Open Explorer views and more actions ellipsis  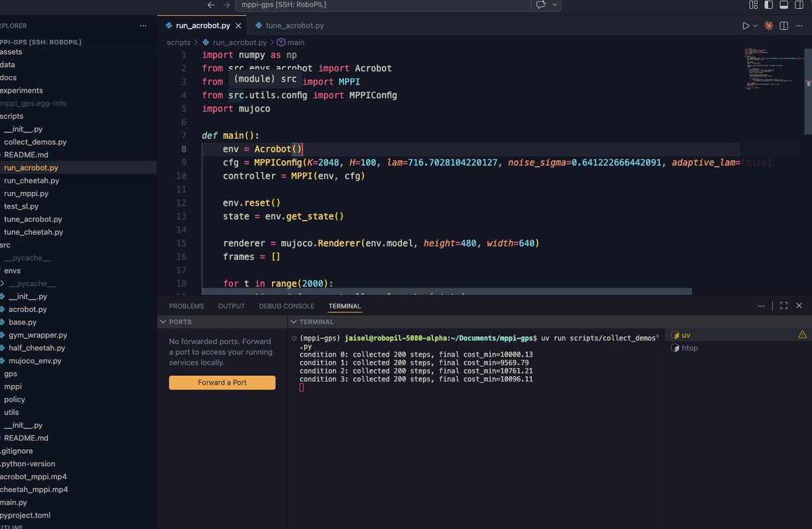[x=143, y=26]
